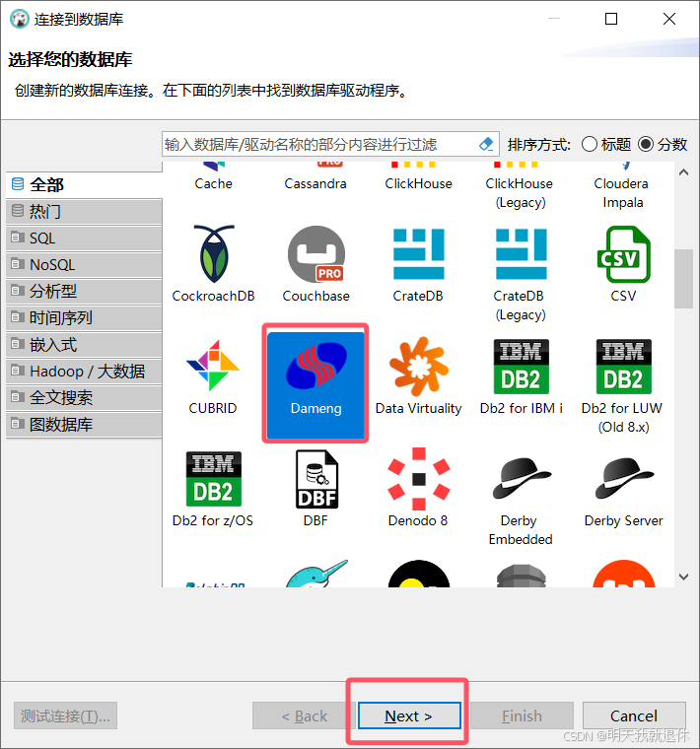Clear the filter with eraser icon

pyautogui.click(x=486, y=144)
